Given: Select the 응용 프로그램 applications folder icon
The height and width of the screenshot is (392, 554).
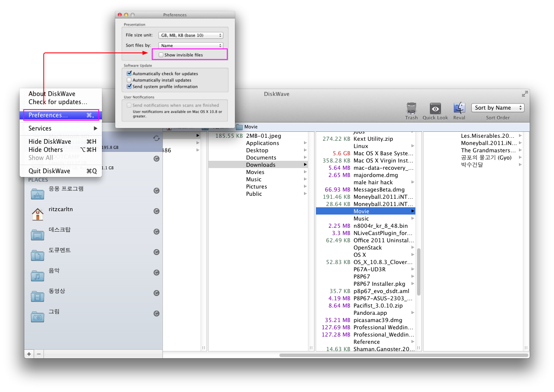Looking at the screenshot, I should [38, 194].
